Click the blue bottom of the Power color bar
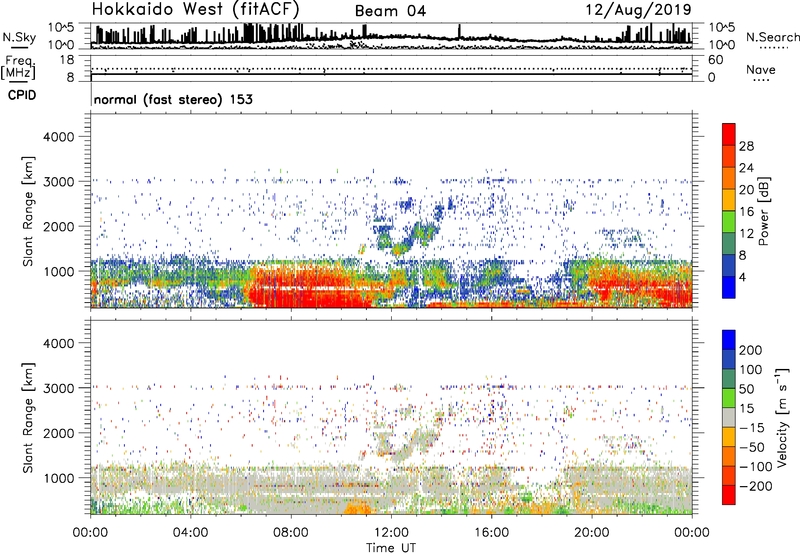Image resolution: width=800 pixels, height=554 pixels. pyautogui.click(x=729, y=287)
